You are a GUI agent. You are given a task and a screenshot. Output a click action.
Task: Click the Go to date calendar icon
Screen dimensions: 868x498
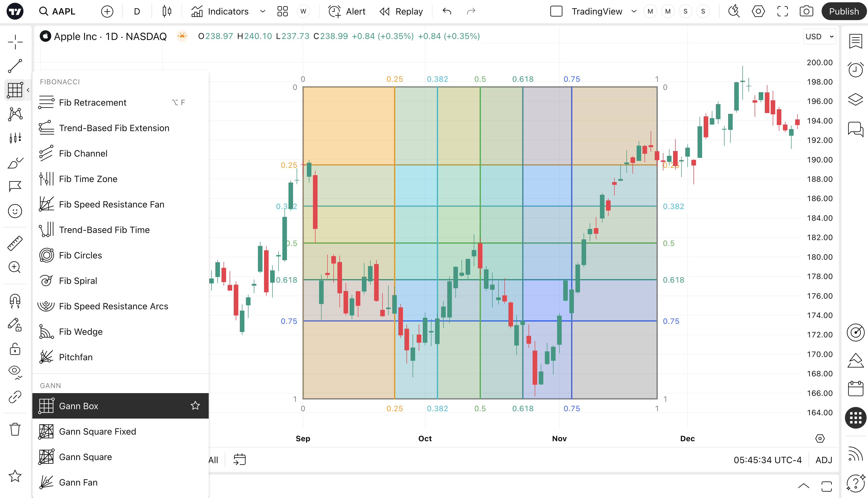(239, 459)
